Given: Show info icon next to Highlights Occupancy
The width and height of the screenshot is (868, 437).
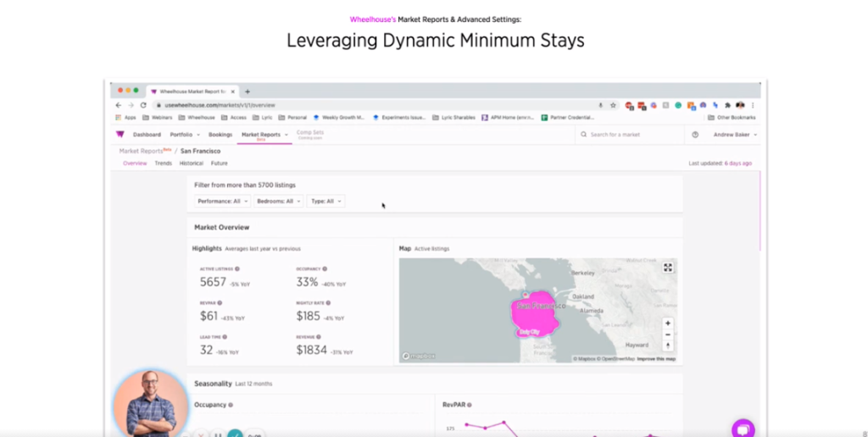Looking at the screenshot, I should (325, 268).
